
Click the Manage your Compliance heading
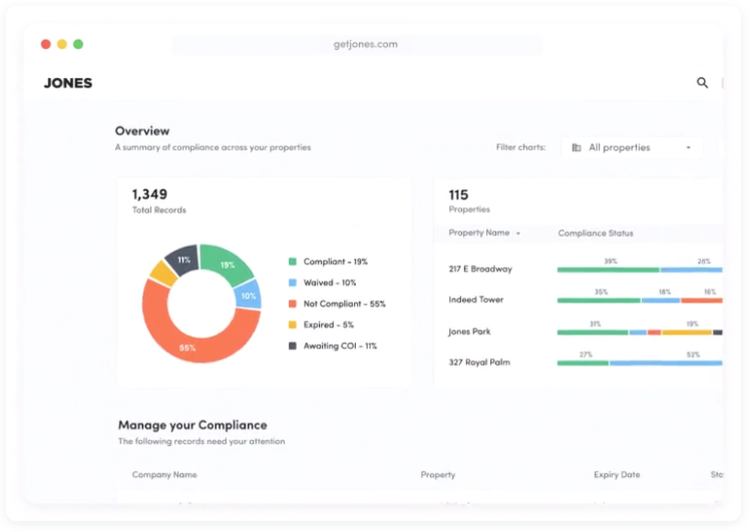[x=192, y=425]
